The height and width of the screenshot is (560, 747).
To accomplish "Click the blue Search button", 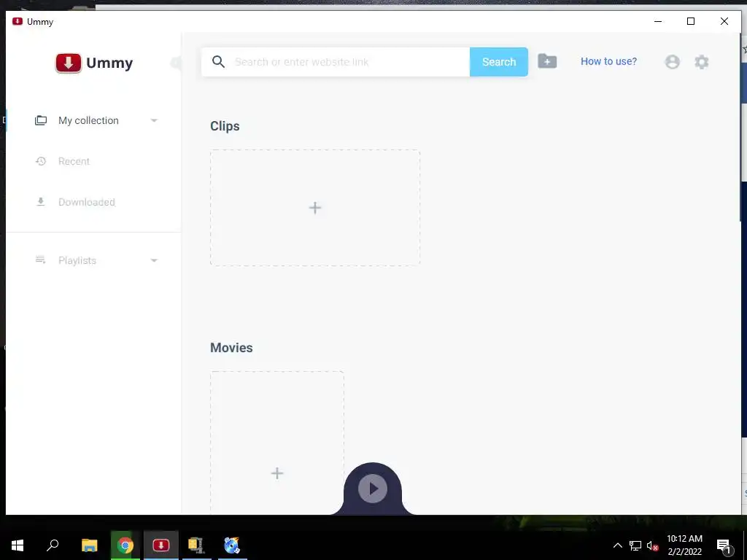I will (x=499, y=62).
